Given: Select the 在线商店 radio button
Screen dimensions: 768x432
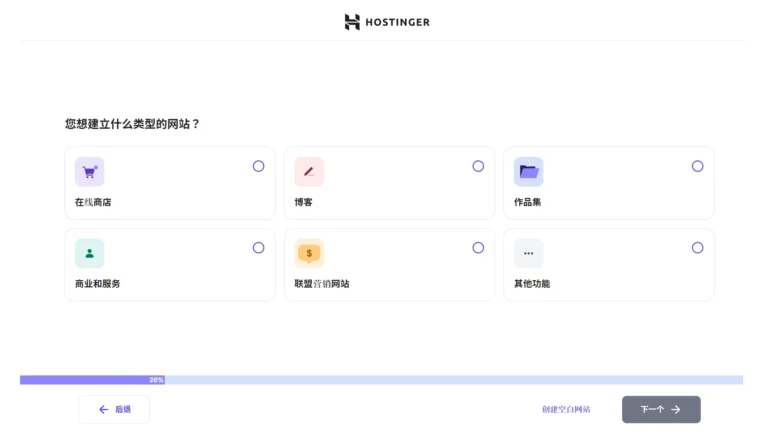Looking at the screenshot, I should click(x=259, y=166).
